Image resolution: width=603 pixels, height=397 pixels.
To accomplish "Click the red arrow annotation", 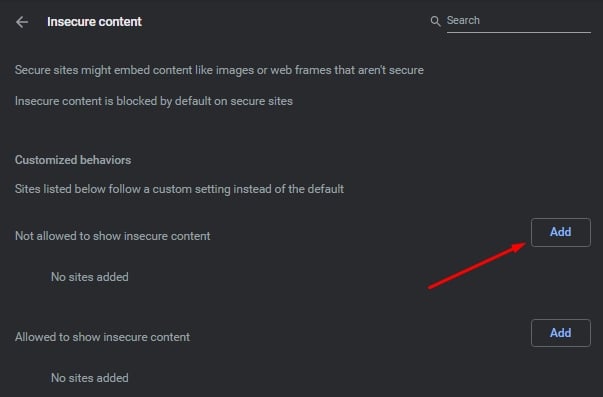I will pos(477,265).
